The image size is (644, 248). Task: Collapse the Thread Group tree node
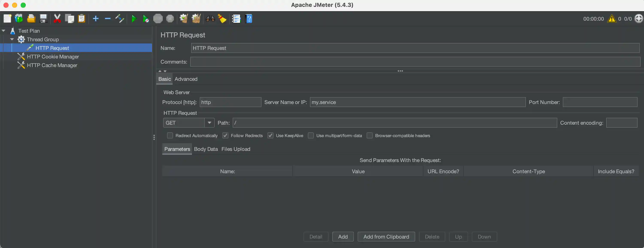12,39
